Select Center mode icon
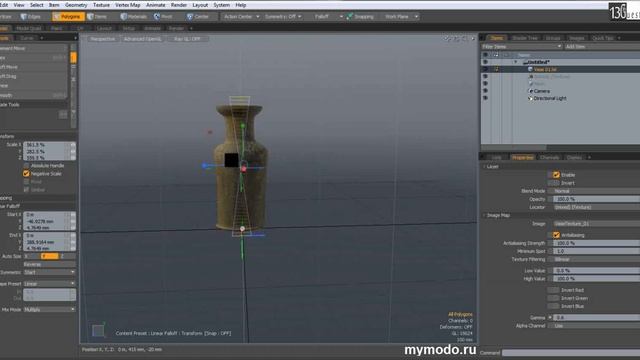This screenshot has width=640, height=360. (x=190, y=17)
